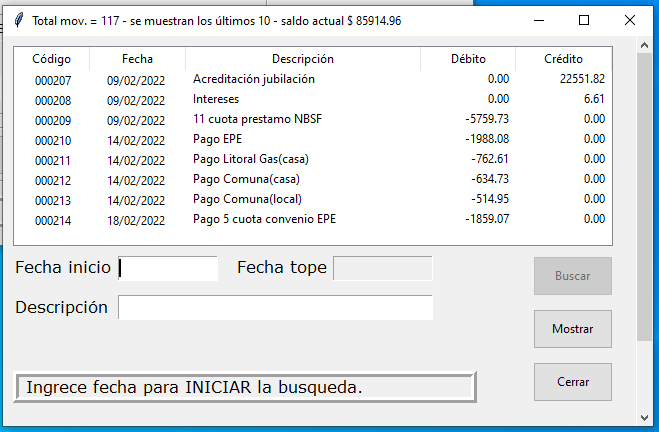Screen dimensions: 659x432
Task: Select row with code 000211
Action: click(313, 160)
